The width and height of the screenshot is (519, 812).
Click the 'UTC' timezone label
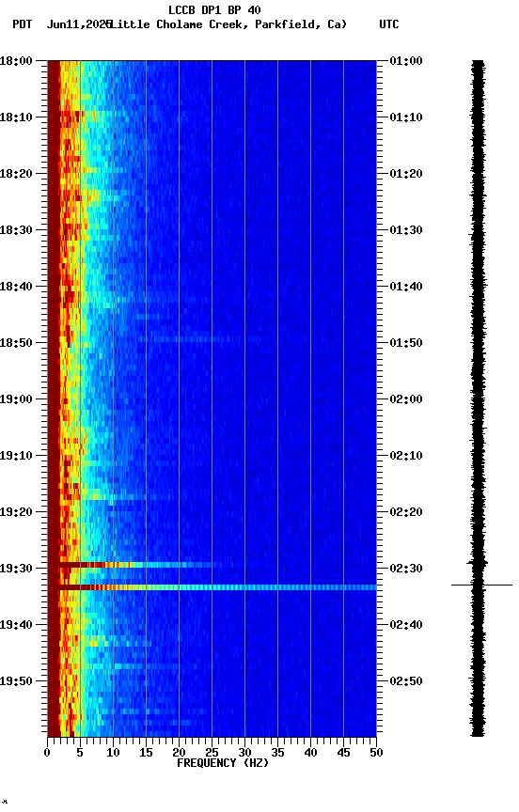(x=389, y=24)
